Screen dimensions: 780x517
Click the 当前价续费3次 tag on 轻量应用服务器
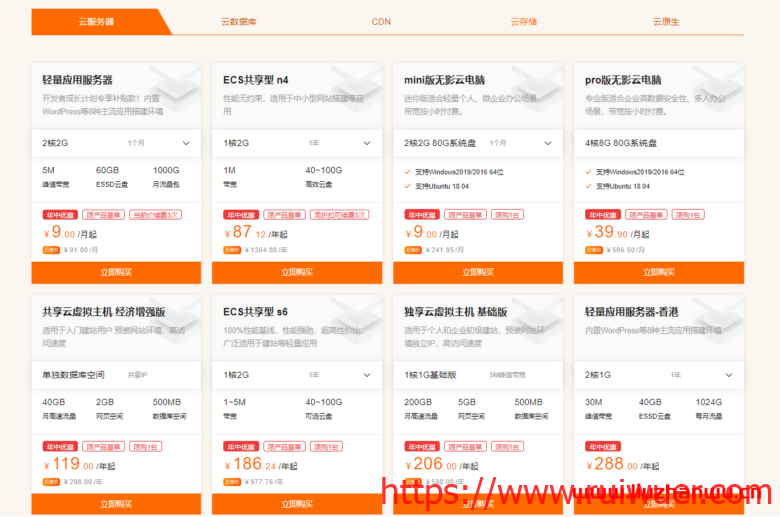155,215
